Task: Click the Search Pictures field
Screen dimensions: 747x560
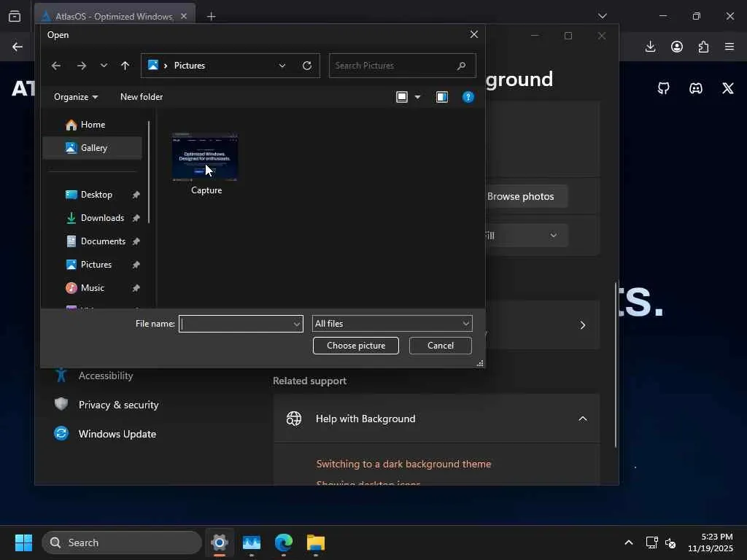Action: tap(402, 66)
